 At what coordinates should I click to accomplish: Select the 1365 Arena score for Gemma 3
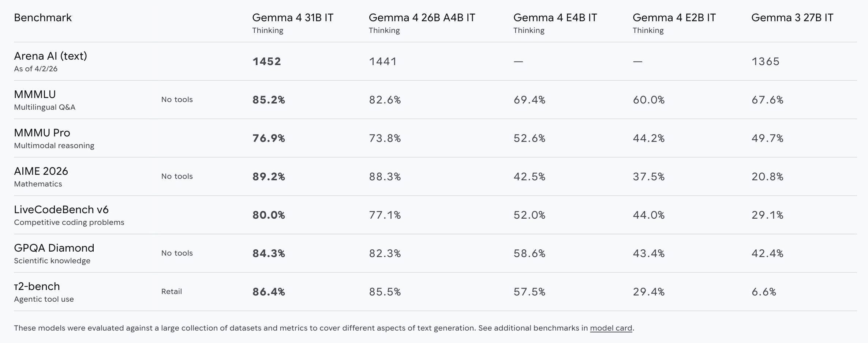click(765, 61)
